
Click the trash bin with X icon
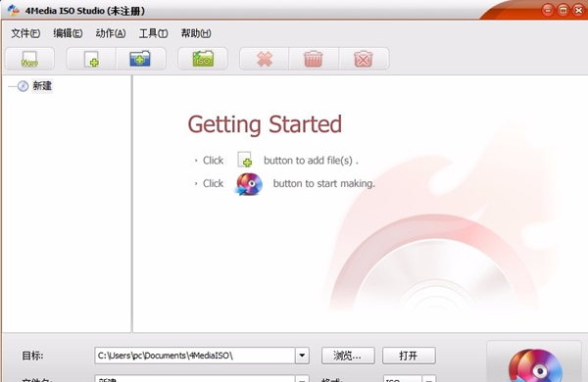[364, 59]
